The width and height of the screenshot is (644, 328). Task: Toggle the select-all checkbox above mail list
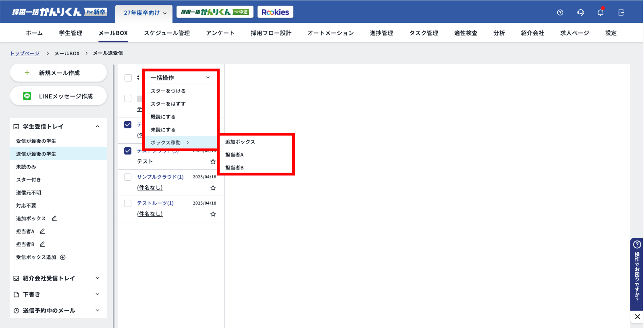[128, 78]
